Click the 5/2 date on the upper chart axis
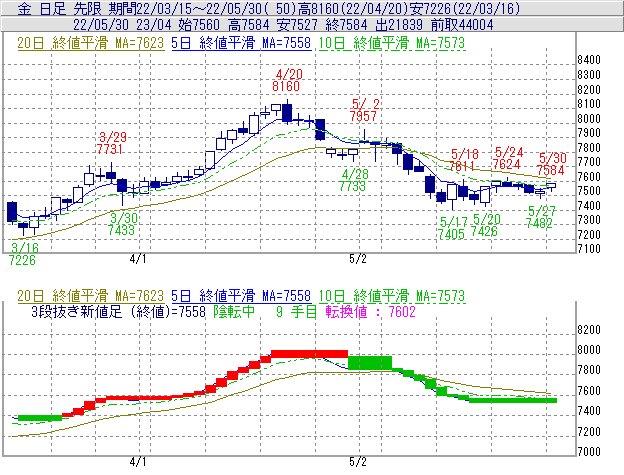This screenshot has height=475, width=624. click(x=357, y=259)
